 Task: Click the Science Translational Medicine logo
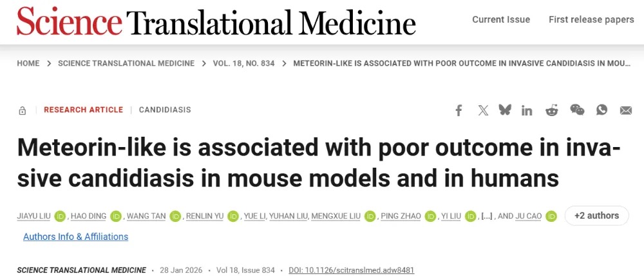pos(216,22)
